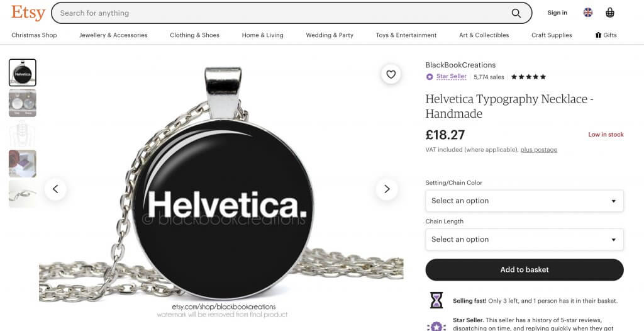
Task: Click the Etsy logo
Action: point(28,13)
